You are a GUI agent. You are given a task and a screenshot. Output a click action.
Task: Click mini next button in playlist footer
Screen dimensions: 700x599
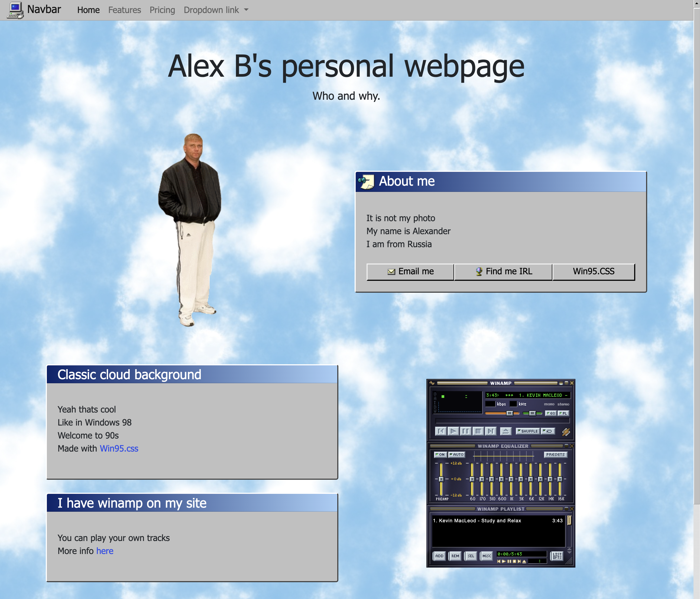pyautogui.click(x=519, y=562)
